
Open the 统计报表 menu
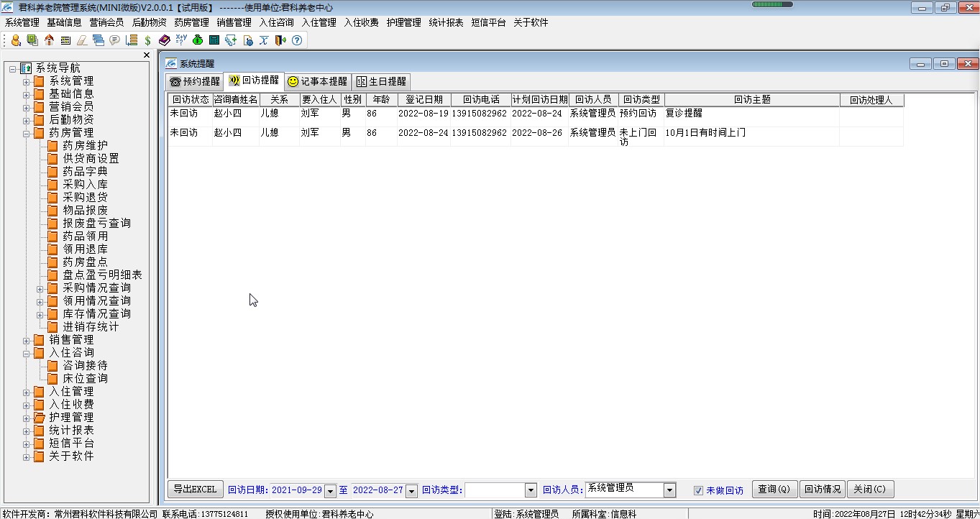click(446, 22)
